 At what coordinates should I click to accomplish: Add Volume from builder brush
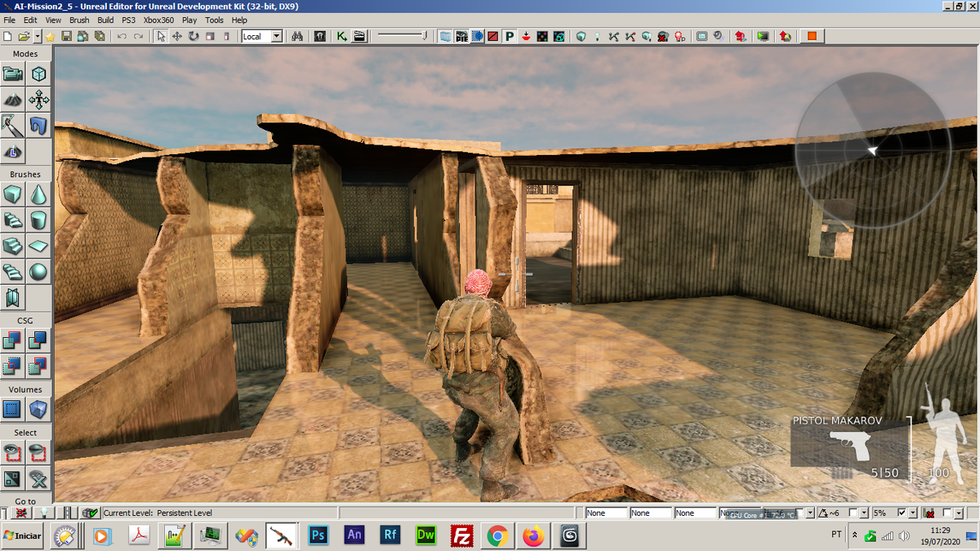(x=38, y=408)
